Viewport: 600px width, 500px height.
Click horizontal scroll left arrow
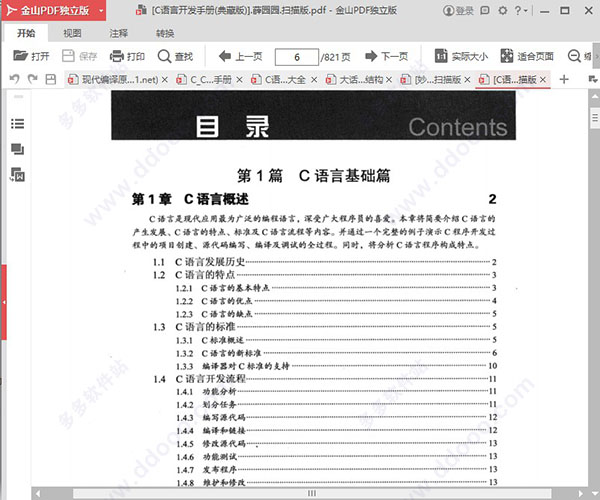tap(38, 493)
